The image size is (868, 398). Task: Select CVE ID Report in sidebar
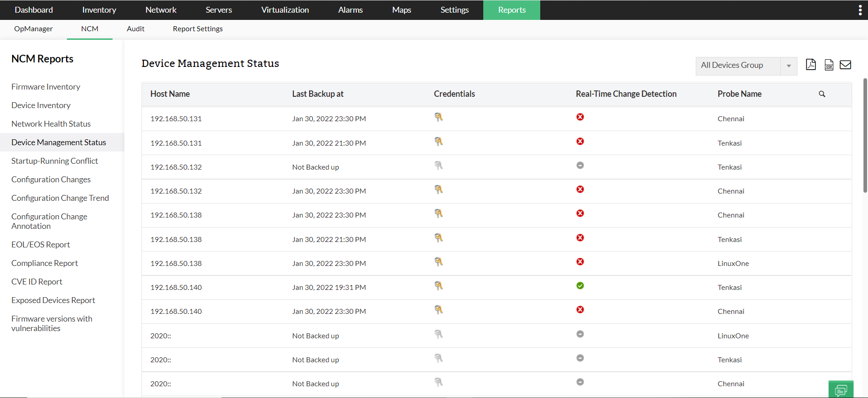37,282
